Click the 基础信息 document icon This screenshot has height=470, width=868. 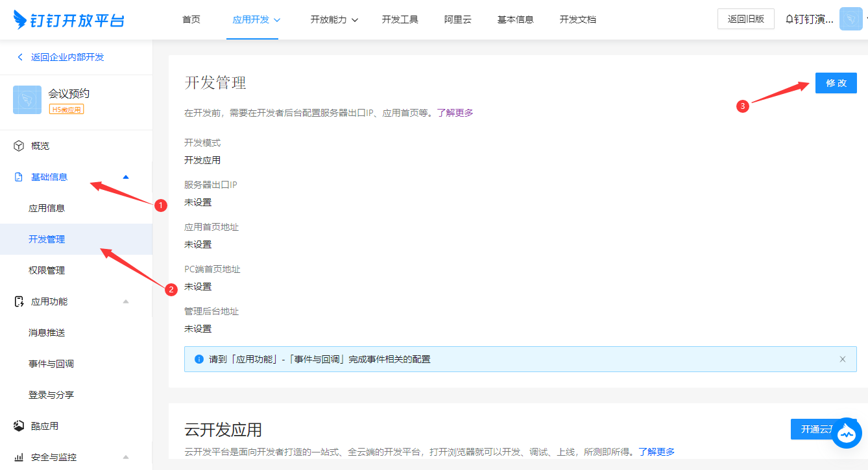tap(19, 177)
